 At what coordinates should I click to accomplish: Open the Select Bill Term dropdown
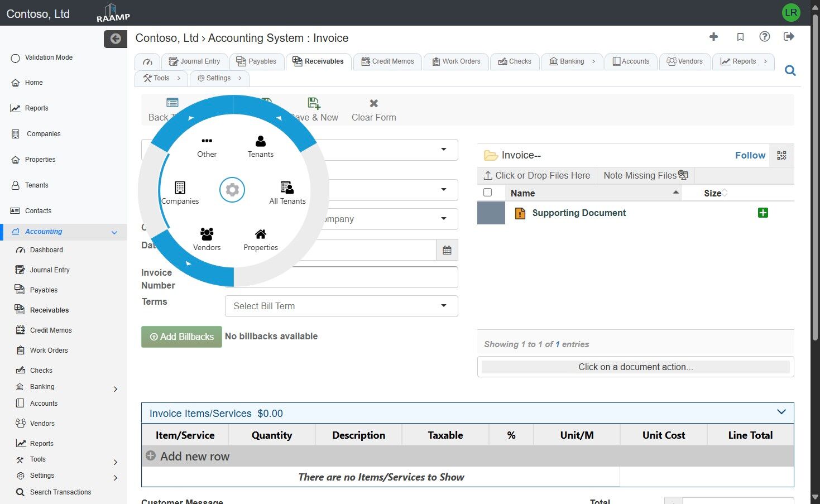342,306
